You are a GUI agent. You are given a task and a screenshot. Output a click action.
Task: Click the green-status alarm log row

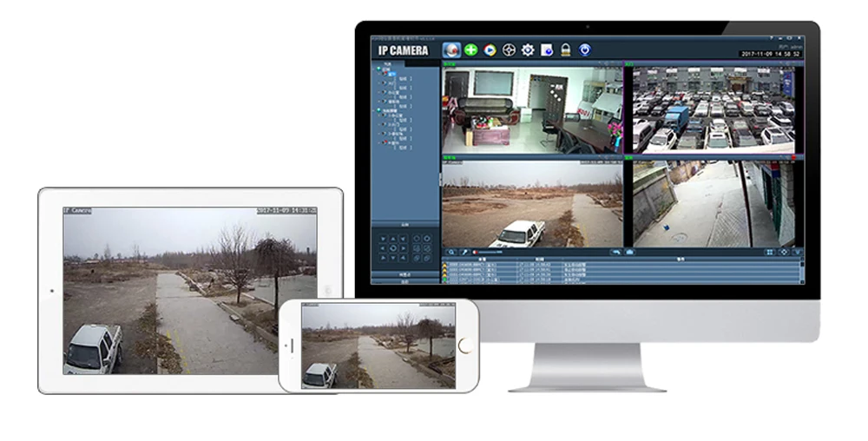pos(620,280)
